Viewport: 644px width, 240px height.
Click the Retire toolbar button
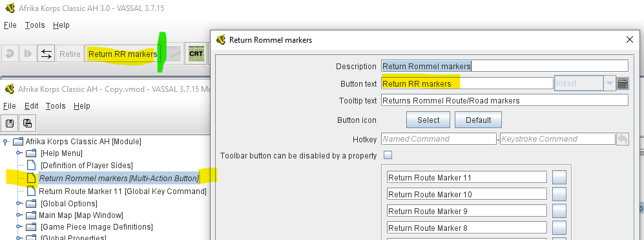(70, 54)
